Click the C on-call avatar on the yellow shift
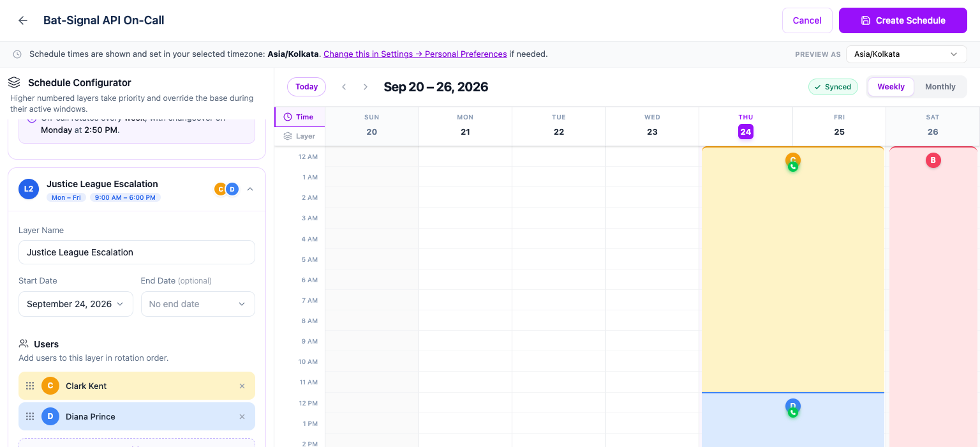 tap(793, 162)
